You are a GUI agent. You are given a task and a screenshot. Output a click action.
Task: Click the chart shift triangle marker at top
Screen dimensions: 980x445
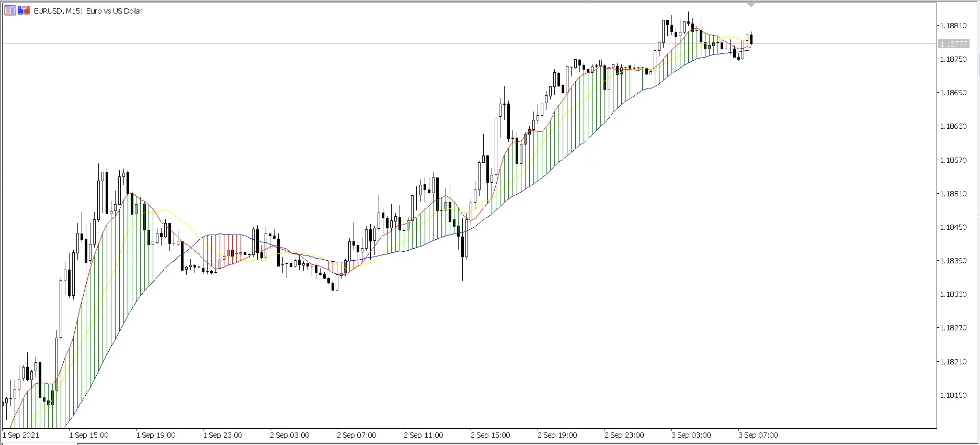751,5
